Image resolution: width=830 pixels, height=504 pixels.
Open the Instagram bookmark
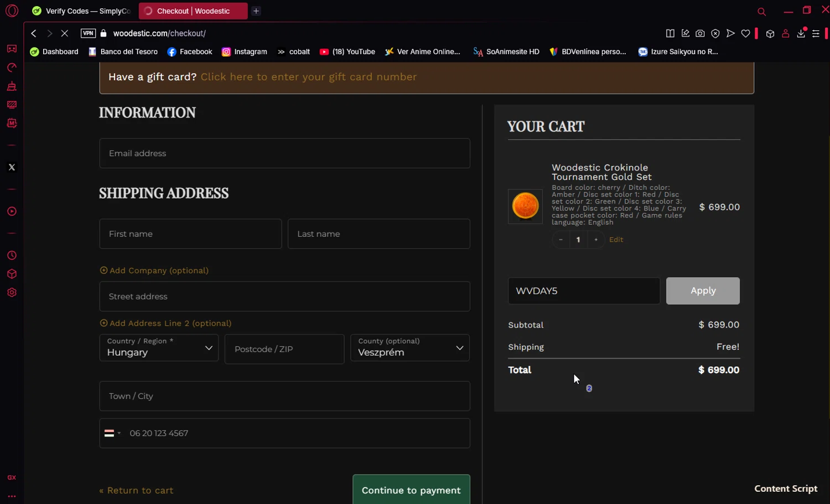point(244,51)
